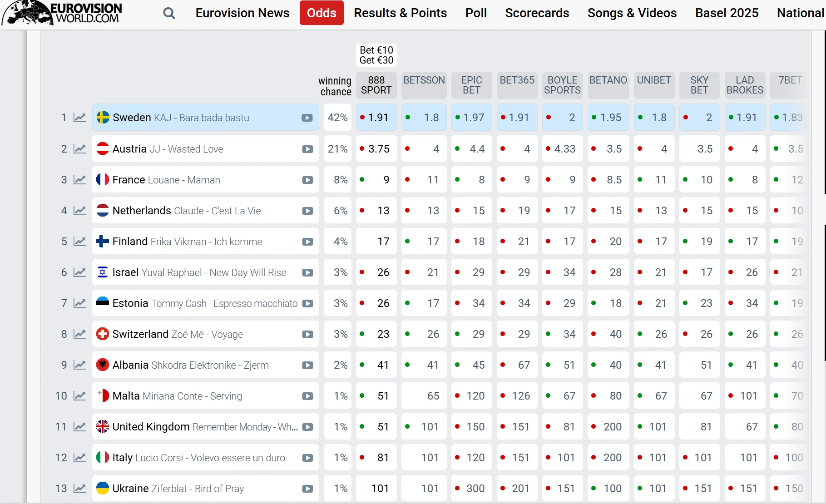Click the 888 Sport bookmaker header
This screenshot has height=504, width=826.
pos(376,85)
